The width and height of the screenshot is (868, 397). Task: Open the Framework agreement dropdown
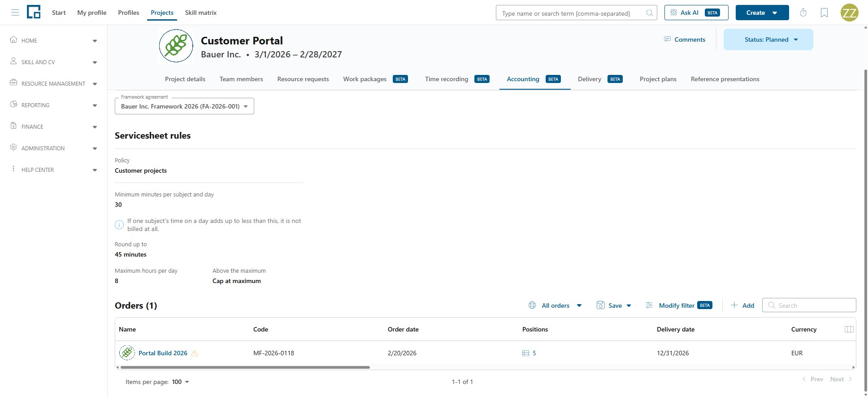click(184, 106)
